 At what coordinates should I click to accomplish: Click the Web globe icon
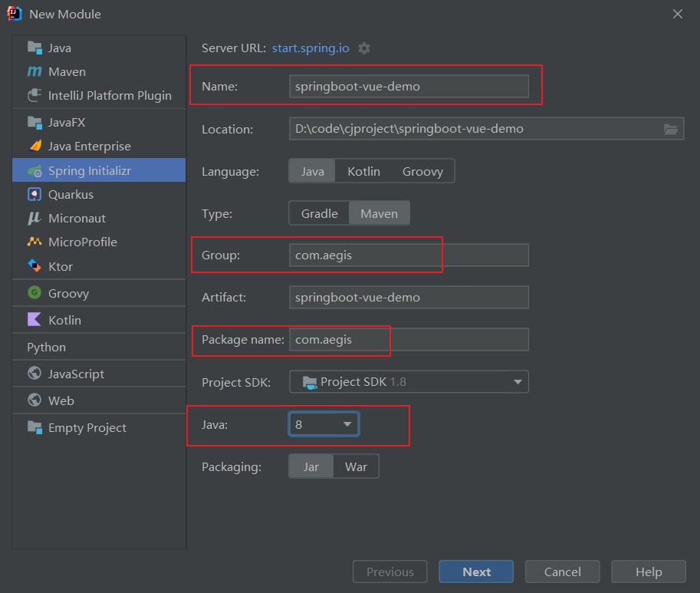coord(35,400)
